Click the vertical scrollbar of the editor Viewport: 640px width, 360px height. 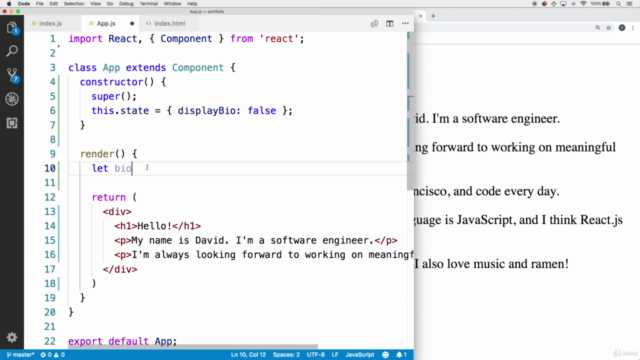[410, 110]
